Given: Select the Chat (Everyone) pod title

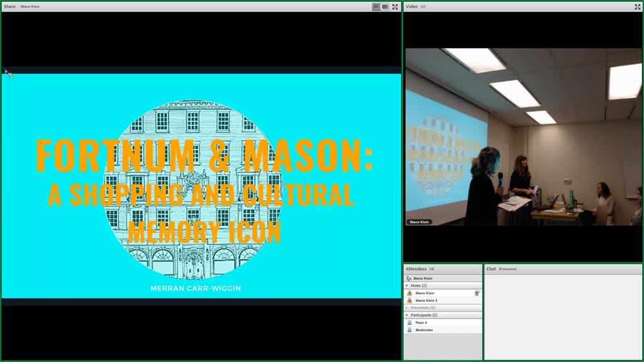Looking at the screenshot, I should click(x=501, y=269).
